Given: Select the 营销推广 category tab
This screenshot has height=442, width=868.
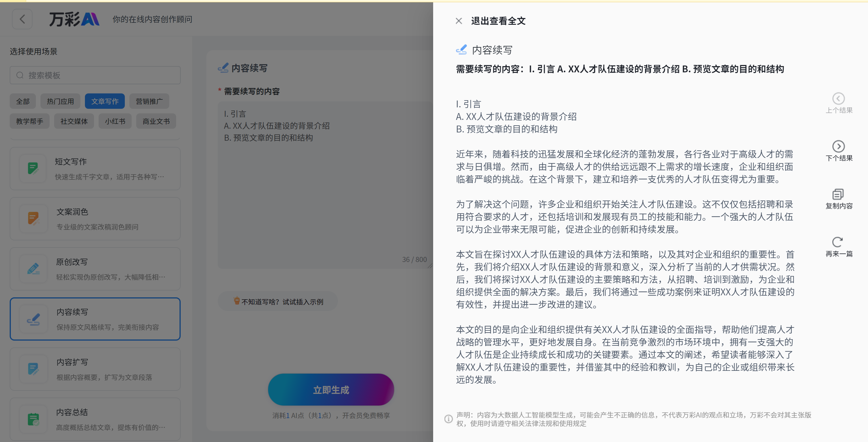Looking at the screenshot, I should [x=149, y=101].
